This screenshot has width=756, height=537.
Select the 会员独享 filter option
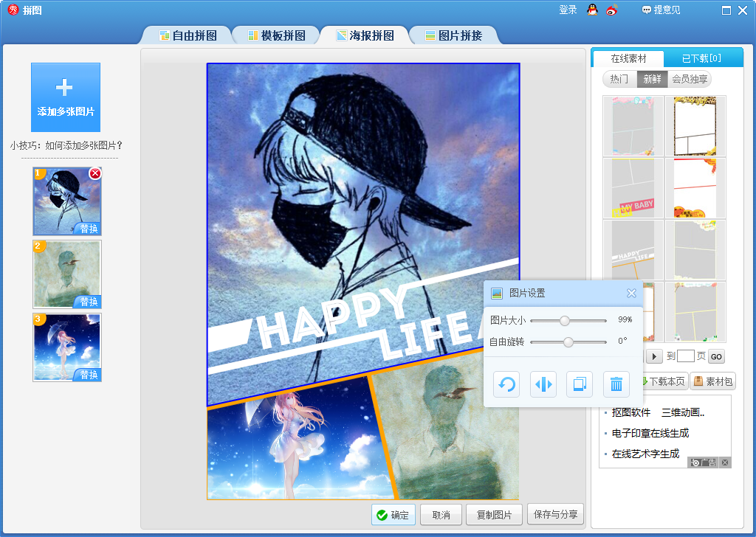coord(690,80)
